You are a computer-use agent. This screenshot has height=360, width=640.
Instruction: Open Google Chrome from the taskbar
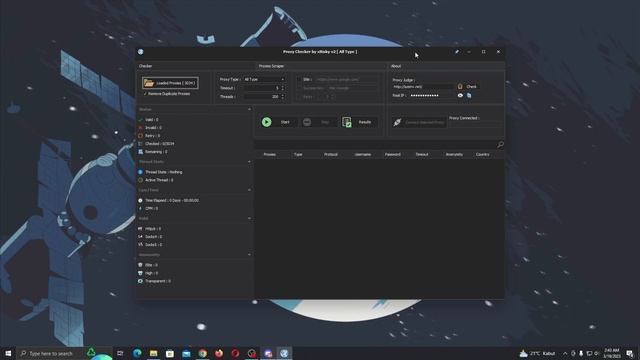tap(203, 353)
